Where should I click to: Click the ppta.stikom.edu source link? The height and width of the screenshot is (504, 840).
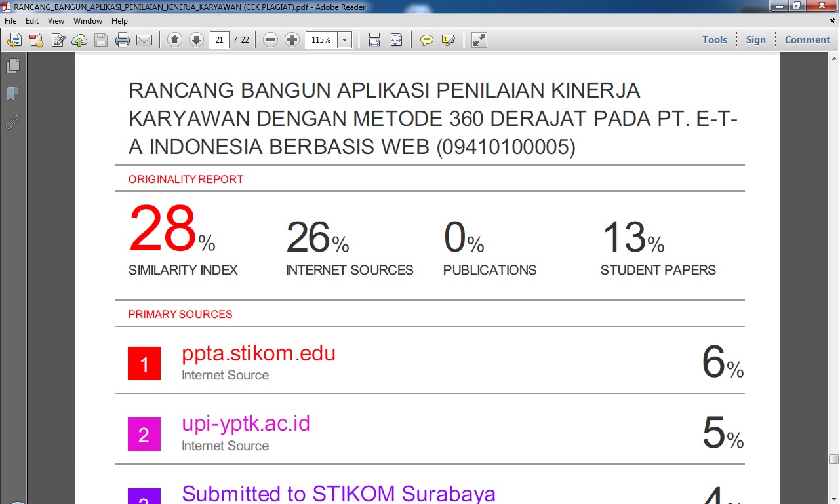(258, 353)
